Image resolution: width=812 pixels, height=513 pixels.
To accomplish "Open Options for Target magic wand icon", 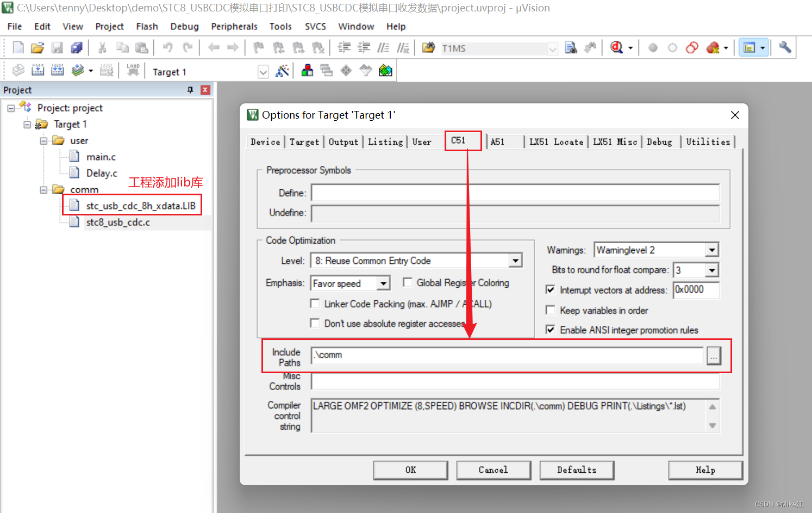I will (x=282, y=71).
